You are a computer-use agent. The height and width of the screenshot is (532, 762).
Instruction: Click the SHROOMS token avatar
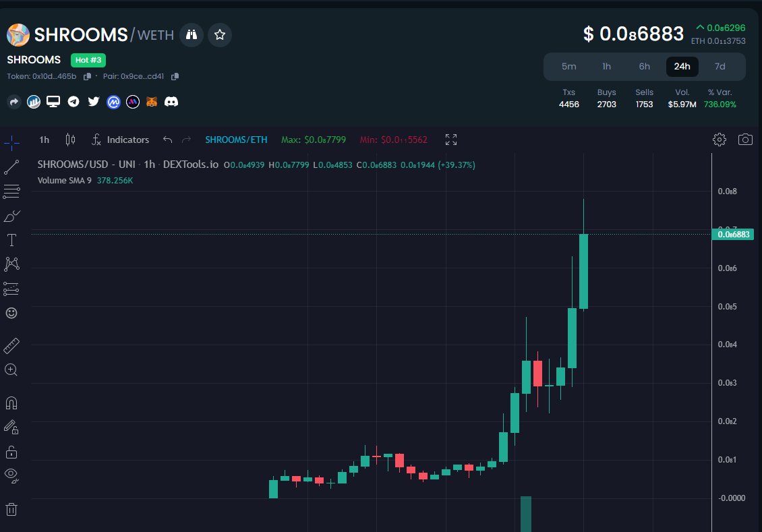18,35
